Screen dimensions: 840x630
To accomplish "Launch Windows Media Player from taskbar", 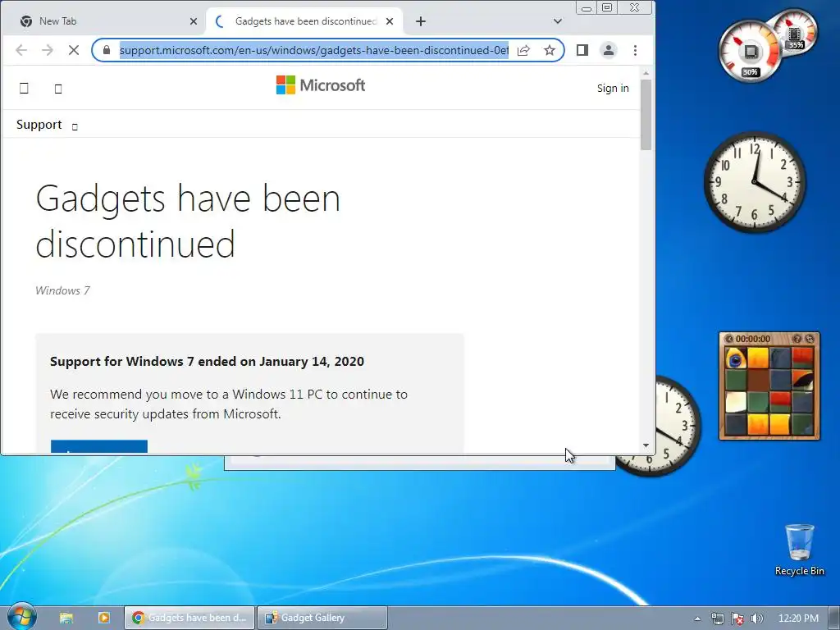I will tap(103, 618).
